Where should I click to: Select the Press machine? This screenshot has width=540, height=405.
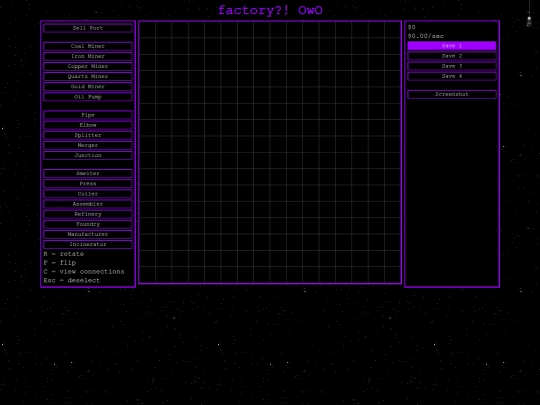(88, 184)
